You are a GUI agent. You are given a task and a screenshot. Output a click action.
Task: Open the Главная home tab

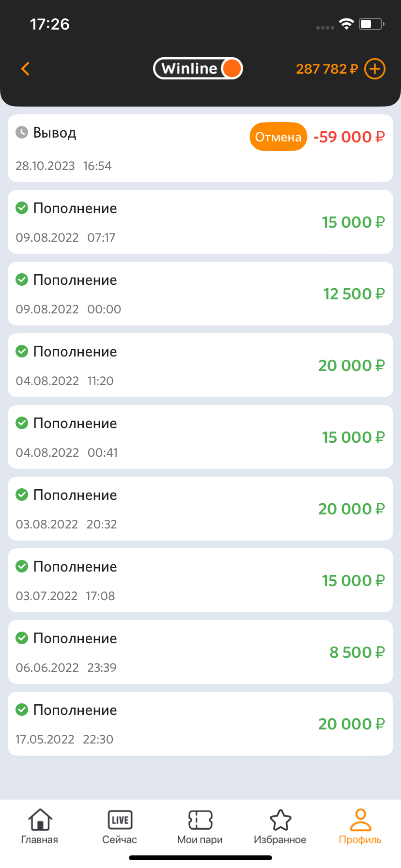click(40, 827)
